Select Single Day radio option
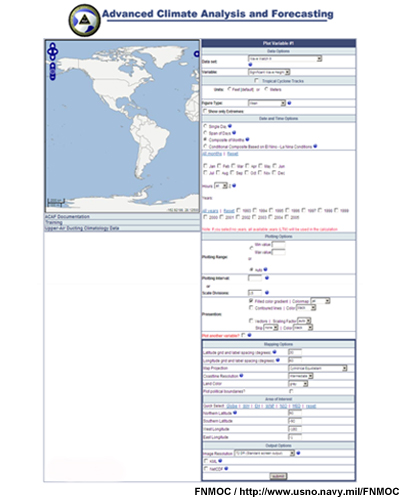Viewport: 400px width, 500px height. pyautogui.click(x=205, y=126)
